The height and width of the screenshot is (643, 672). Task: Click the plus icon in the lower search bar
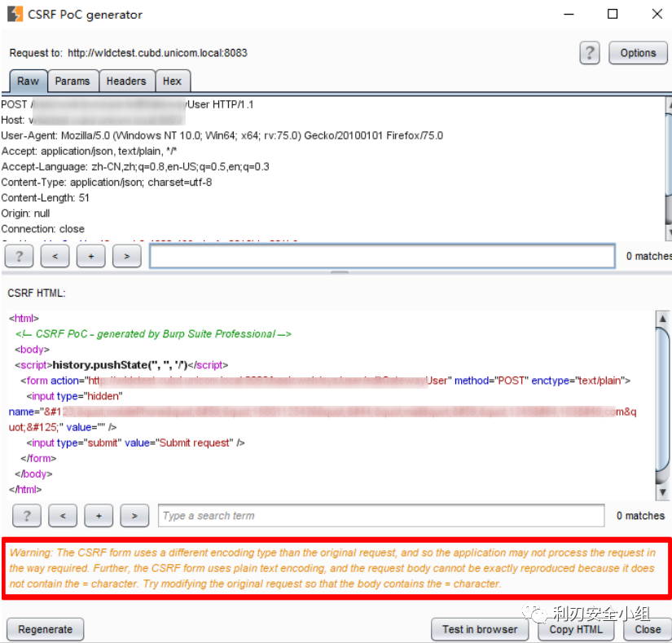click(x=99, y=515)
